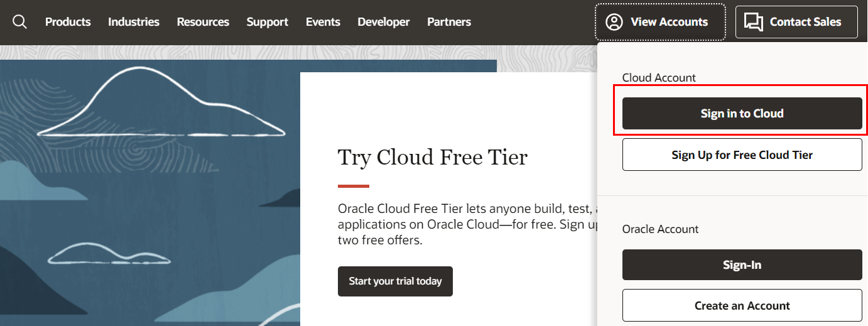
Task: Click the chat bubble icon in Contact Sales
Action: [x=754, y=22]
